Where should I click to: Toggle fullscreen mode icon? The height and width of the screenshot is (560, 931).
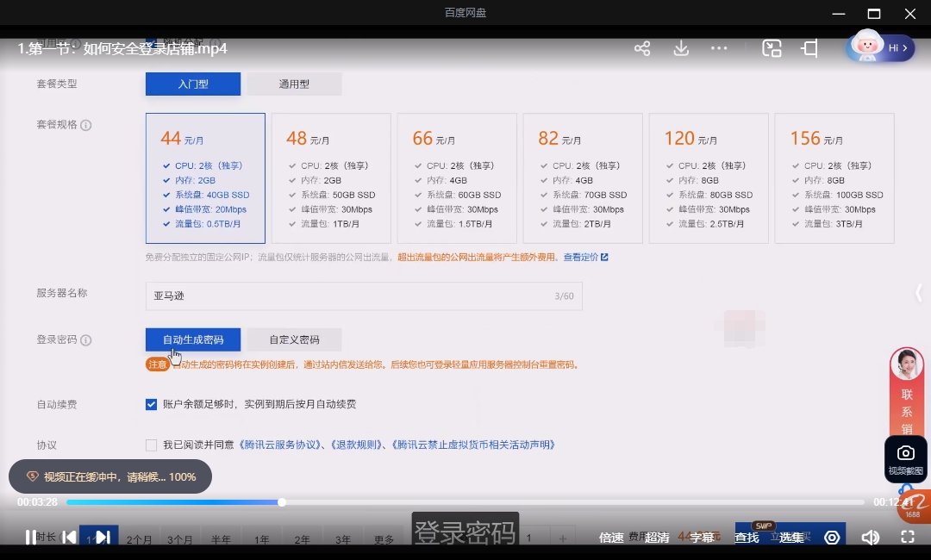(x=907, y=538)
